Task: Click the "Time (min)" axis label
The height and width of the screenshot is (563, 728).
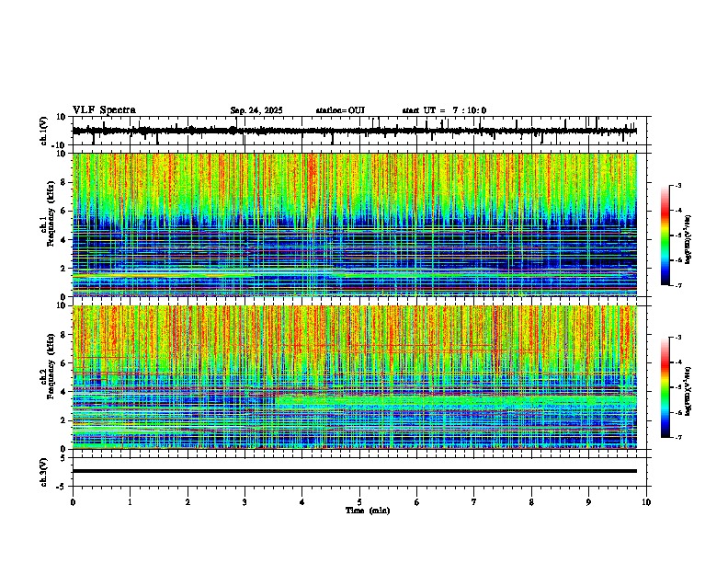Action: click(x=368, y=511)
